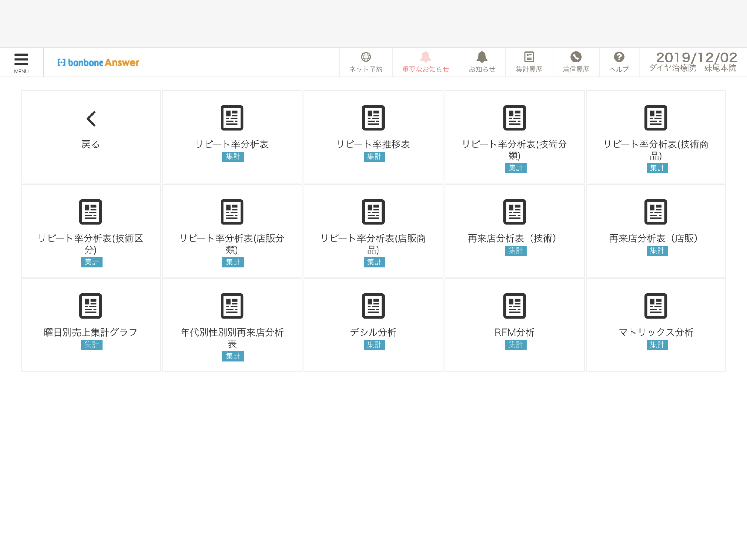The image size is (747, 560).
Task: Click 集計 badge under 再来店分析表(技術)
Action: point(516,251)
